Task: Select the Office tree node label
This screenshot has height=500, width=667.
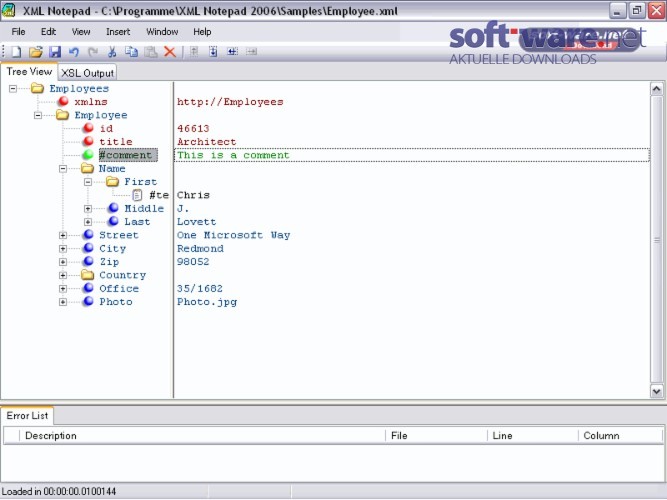Action: click(x=119, y=289)
